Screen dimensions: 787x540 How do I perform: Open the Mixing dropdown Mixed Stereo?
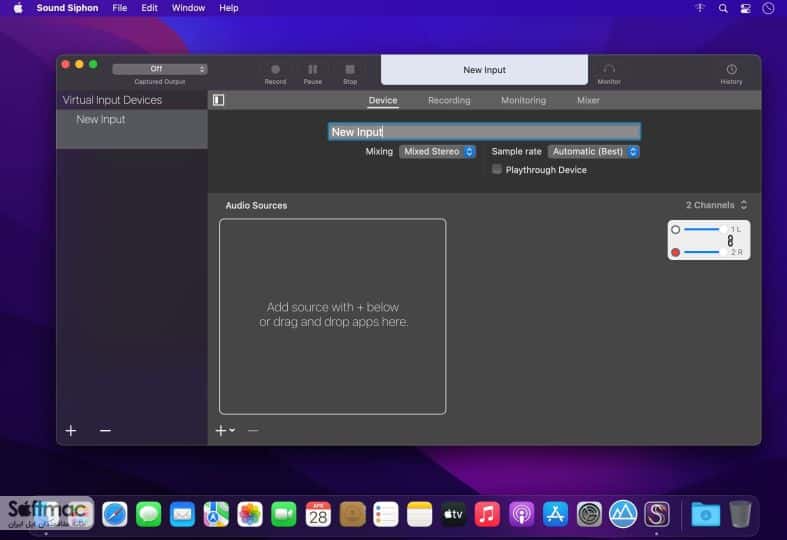coord(437,151)
